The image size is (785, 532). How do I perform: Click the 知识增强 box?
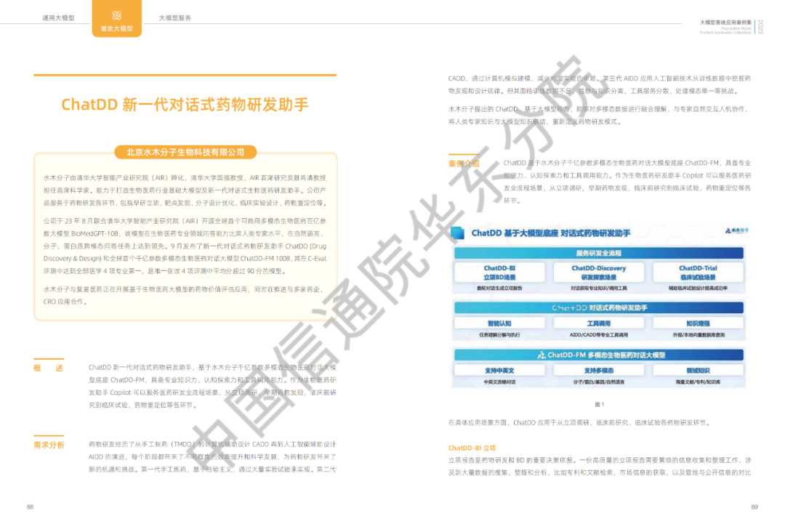click(698, 323)
